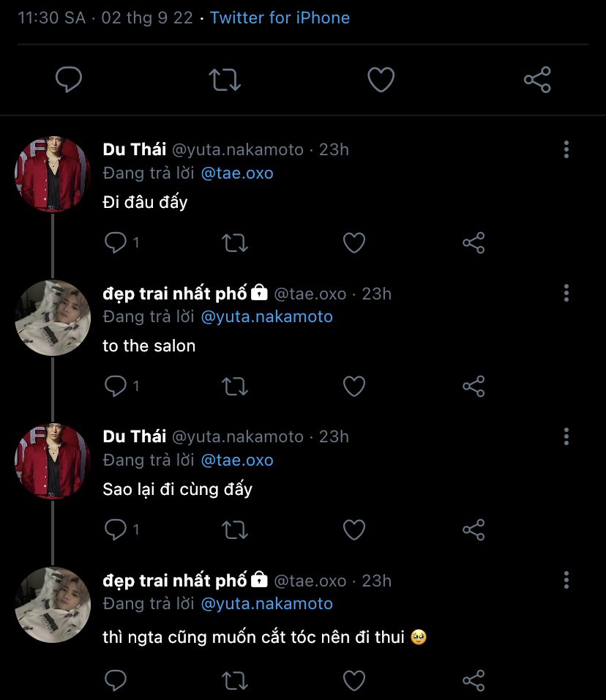Reply to the main tweet at top
This screenshot has height=700, width=606.
point(69,80)
